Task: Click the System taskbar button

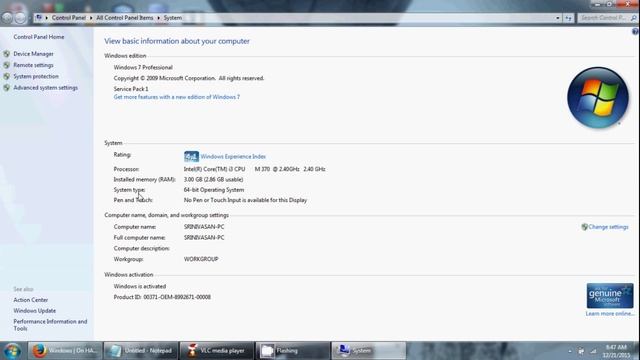Action: pyautogui.click(x=369, y=351)
